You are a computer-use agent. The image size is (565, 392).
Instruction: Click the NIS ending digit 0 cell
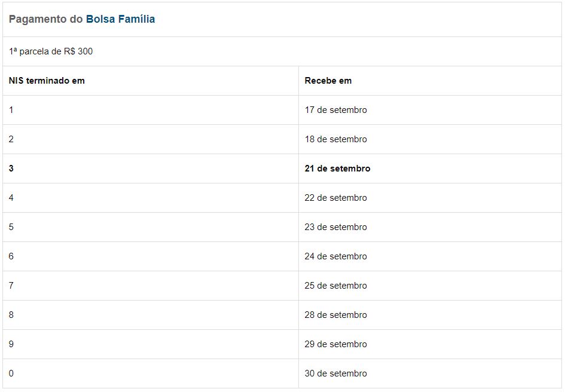point(151,373)
